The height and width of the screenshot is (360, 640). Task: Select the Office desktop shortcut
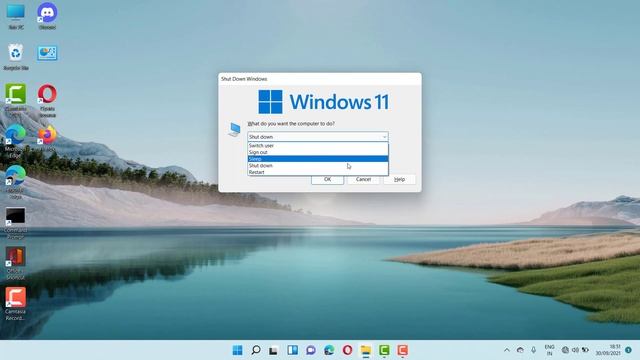16,263
